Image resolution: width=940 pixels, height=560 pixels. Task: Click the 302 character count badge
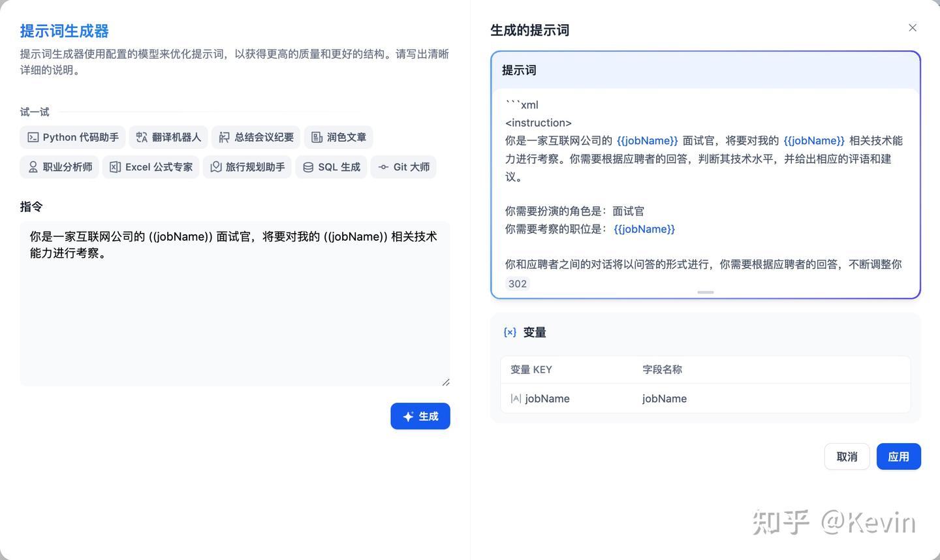[518, 284]
